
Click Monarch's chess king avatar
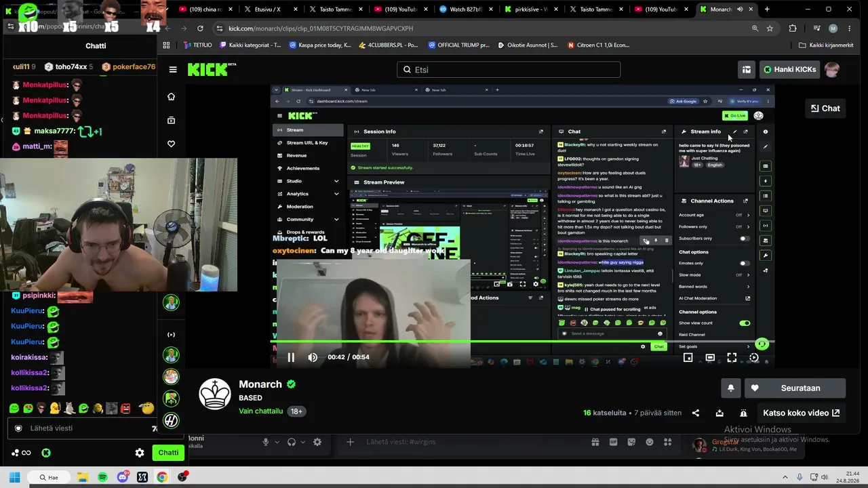pyautogui.click(x=215, y=394)
